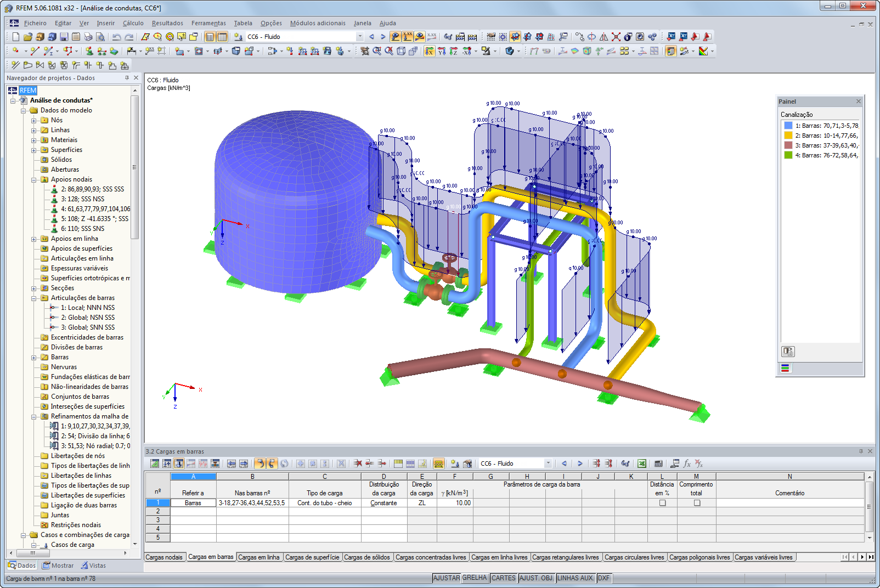Expand the Barras tree node
This screenshot has width=880, height=588.
coord(34,358)
